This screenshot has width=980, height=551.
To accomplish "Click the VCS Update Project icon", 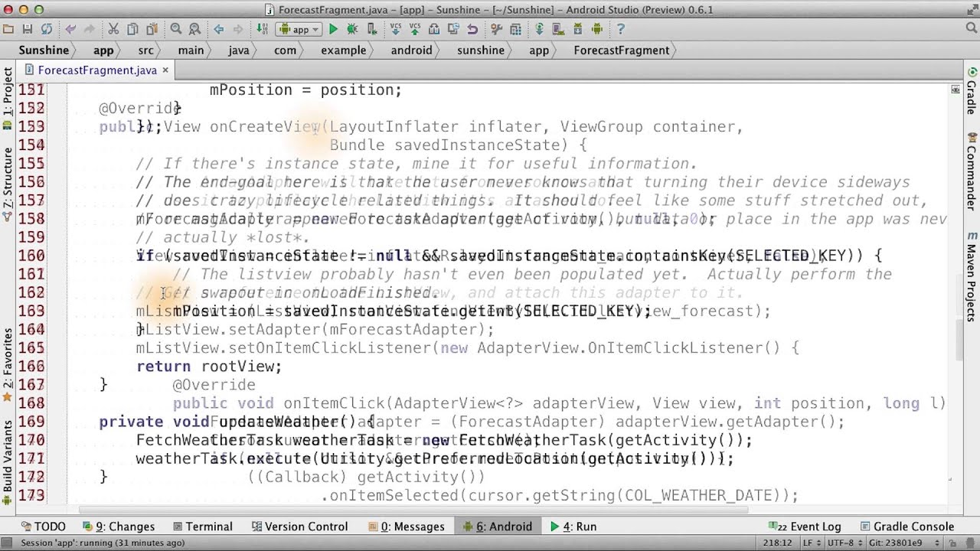I will [x=396, y=29].
